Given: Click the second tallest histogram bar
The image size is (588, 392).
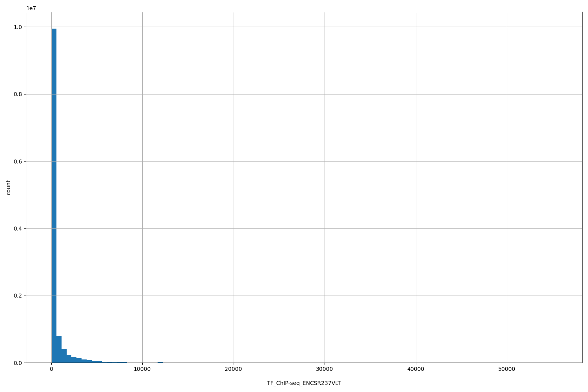Looking at the screenshot, I should point(59,349).
